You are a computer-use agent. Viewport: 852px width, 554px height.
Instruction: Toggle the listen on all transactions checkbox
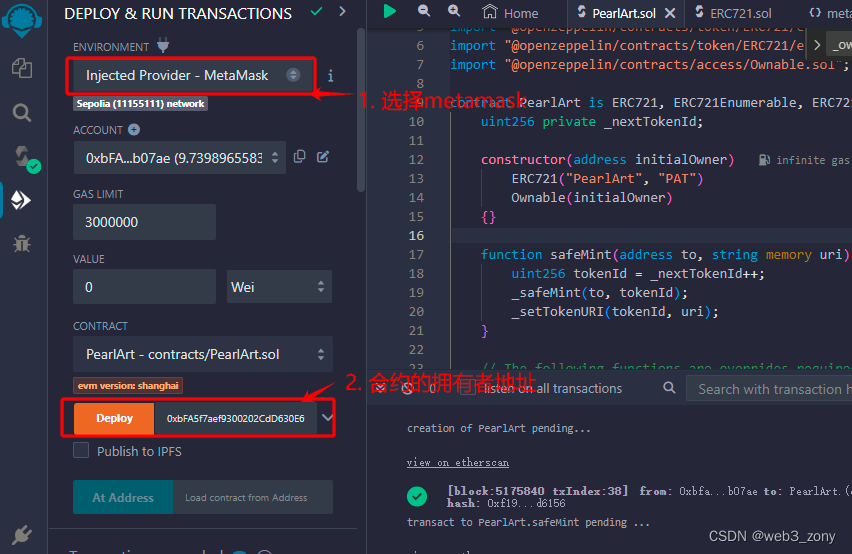point(468,388)
